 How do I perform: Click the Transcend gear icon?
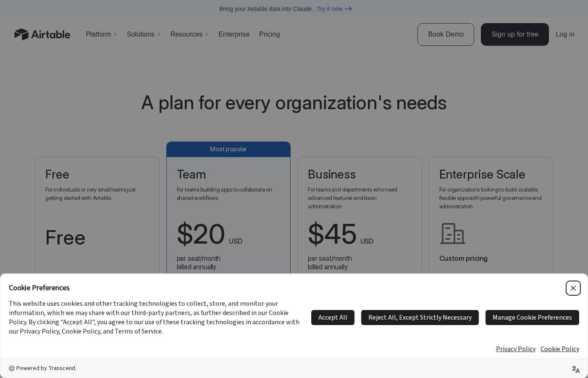click(x=12, y=368)
